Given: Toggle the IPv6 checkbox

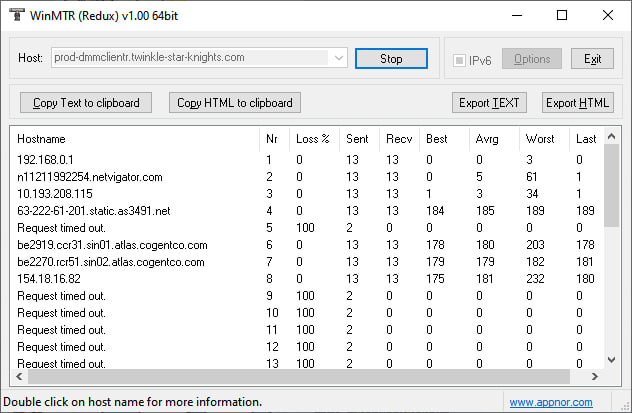Looking at the screenshot, I should tap(460, 60).
